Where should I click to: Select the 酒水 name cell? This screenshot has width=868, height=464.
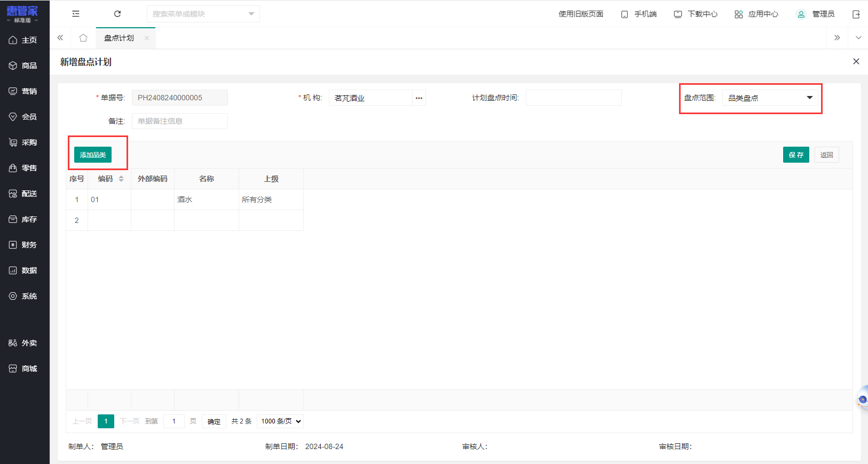coord(207,199)
